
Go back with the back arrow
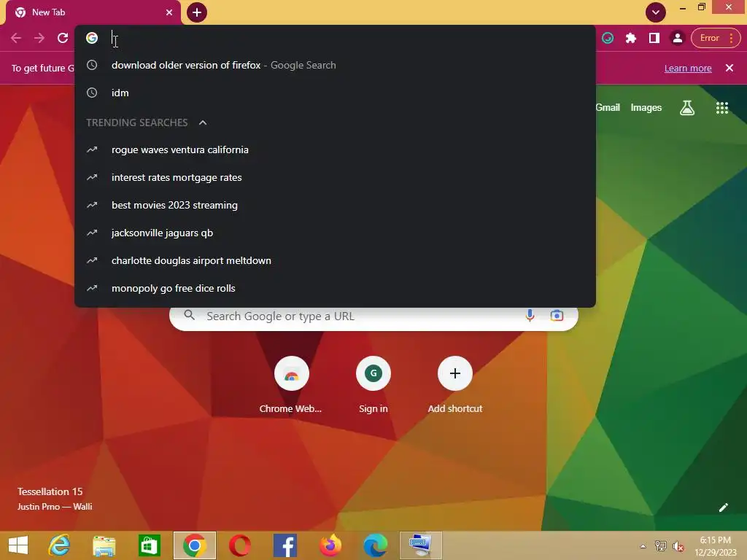click(16, 38)
